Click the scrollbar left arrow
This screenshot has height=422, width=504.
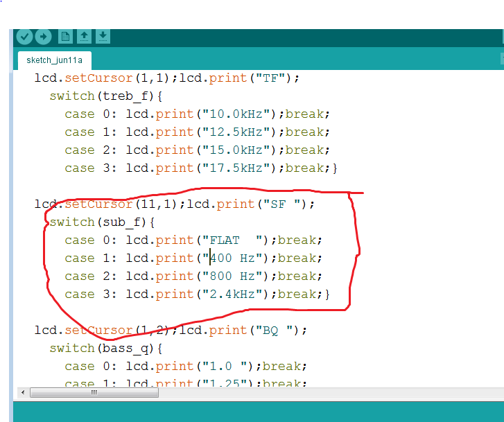(x=23, y=392)
